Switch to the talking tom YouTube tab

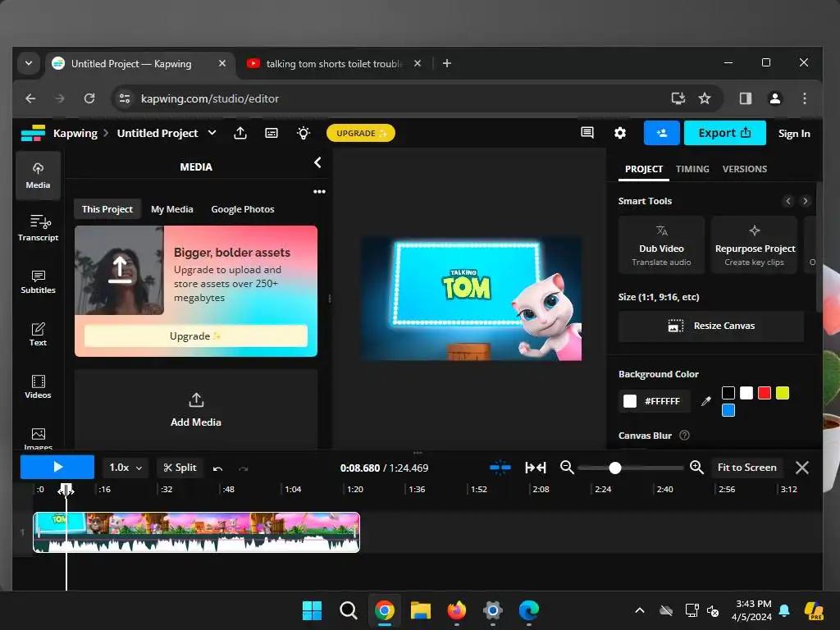333,64
